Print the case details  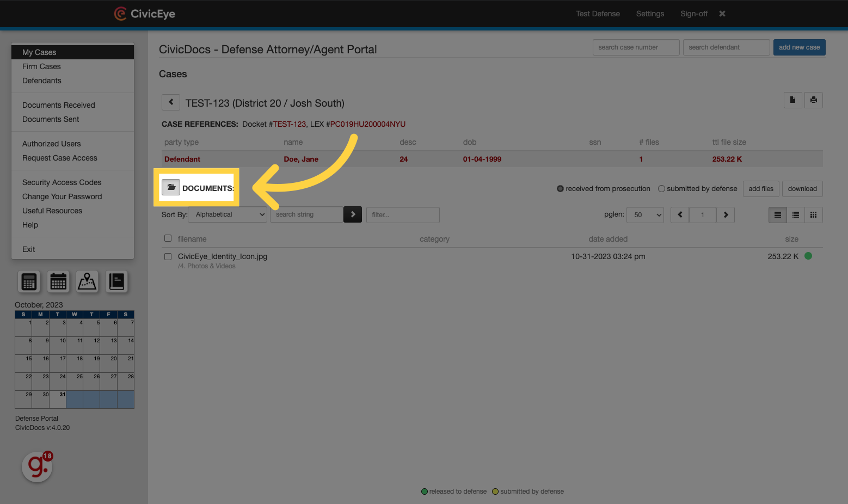click(x=814, y=100)
